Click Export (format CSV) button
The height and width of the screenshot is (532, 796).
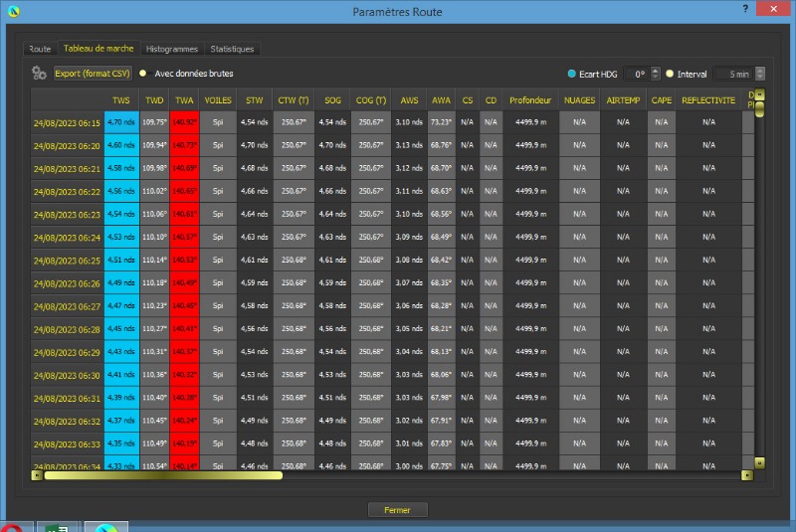click(x=93, y=74)
